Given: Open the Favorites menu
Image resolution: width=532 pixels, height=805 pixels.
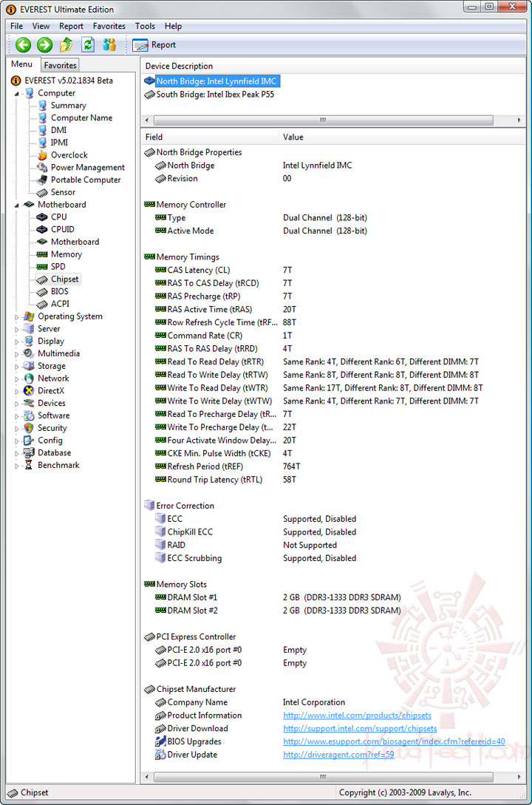Looking at the screenshot, I should click(x=109, y=26).
